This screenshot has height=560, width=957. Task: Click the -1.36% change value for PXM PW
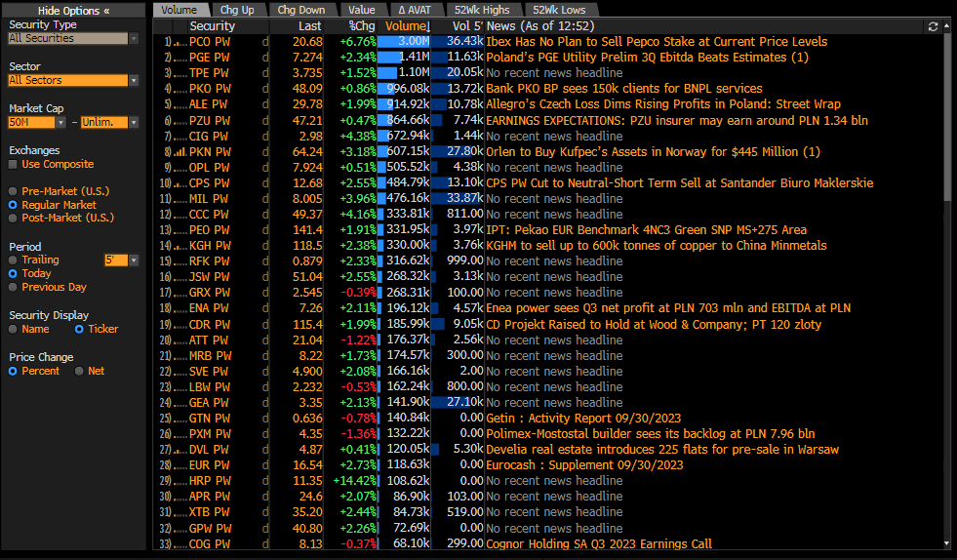[x=358, y=434]
